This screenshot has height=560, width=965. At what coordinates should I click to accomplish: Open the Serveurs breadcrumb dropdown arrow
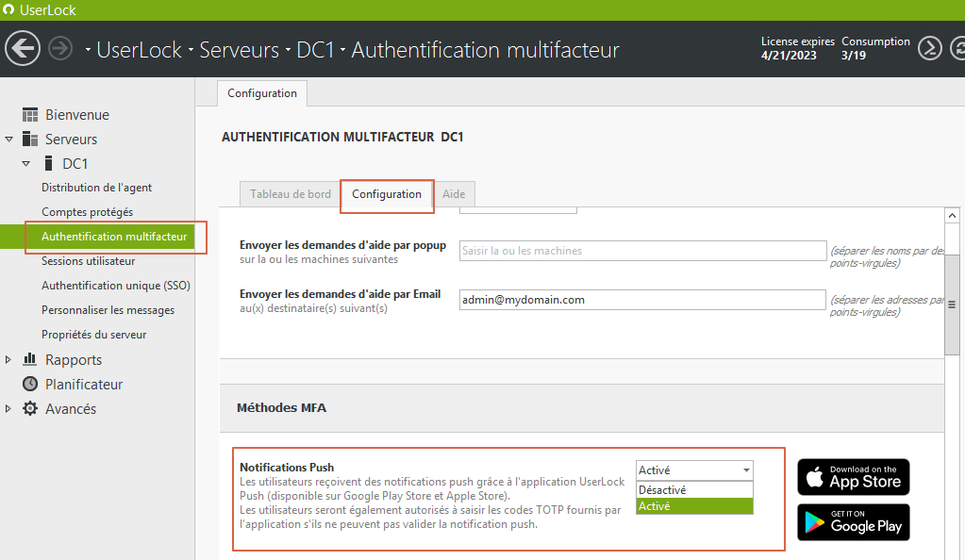click(x=191, y=50)
